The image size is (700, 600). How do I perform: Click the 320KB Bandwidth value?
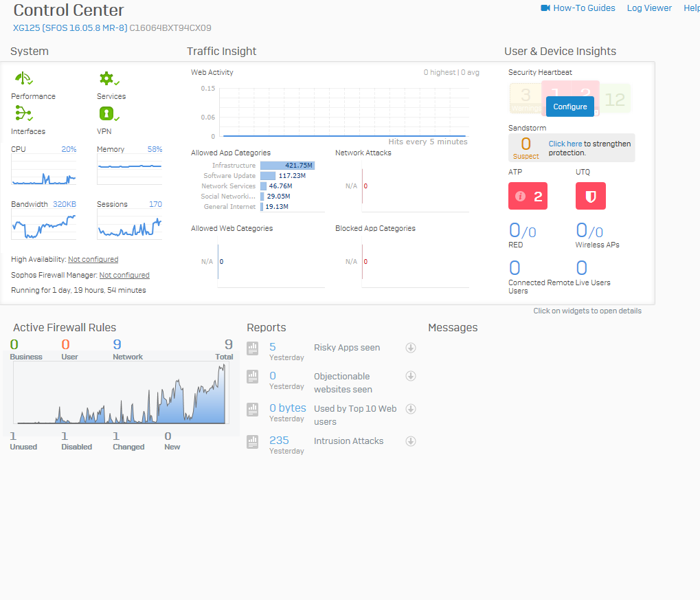65,204
